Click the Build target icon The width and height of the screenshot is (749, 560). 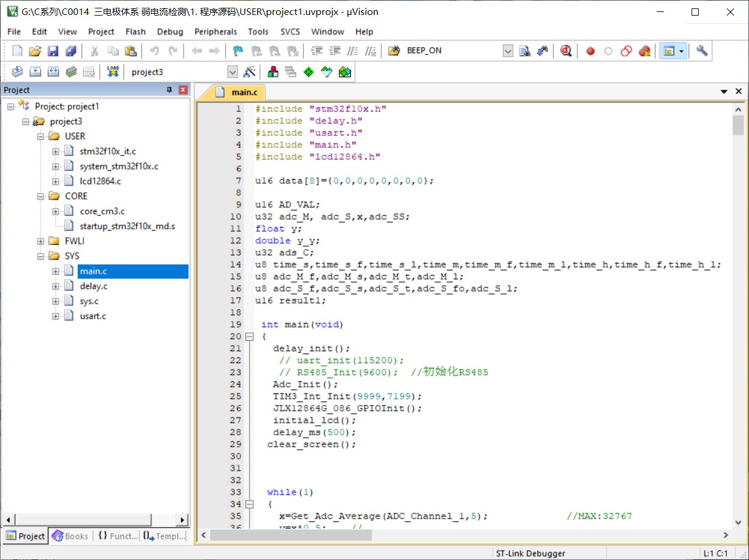click(35, 72)
